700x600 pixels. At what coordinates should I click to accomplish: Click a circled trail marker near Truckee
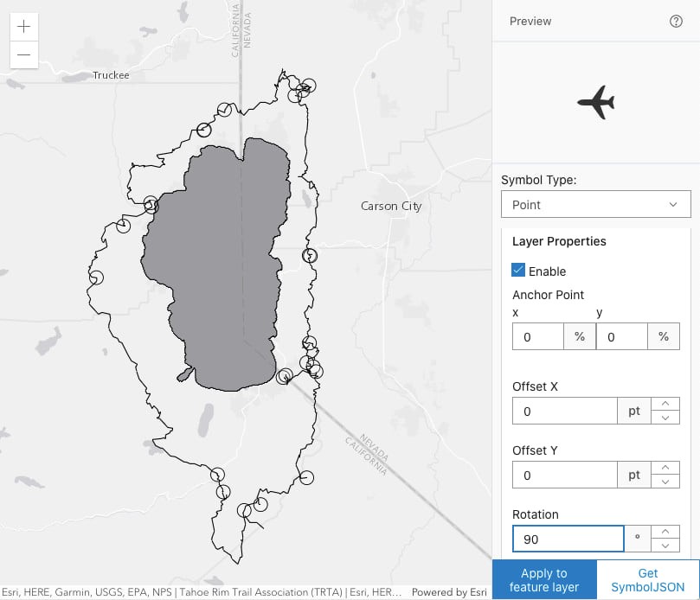tap(205, 131)
